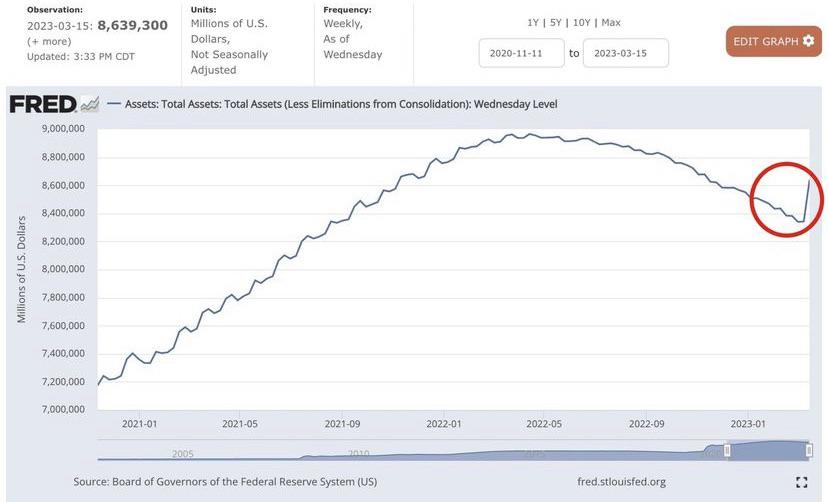Open the Board of Governors source link
The image size is (828, 502).
[x=225, y=482]
